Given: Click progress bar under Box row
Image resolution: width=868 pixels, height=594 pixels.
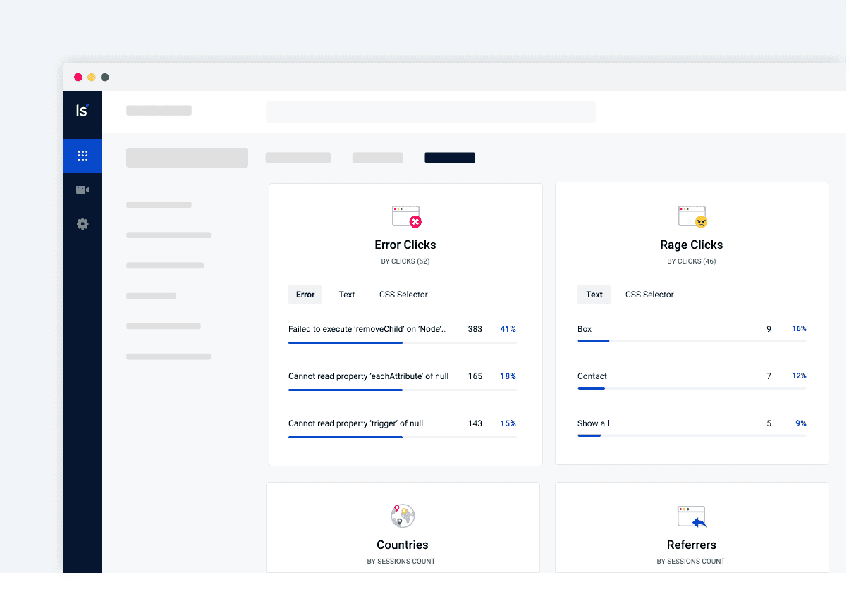Looking at the screenshot, I should pyautogui.click(x=692, y=341).
